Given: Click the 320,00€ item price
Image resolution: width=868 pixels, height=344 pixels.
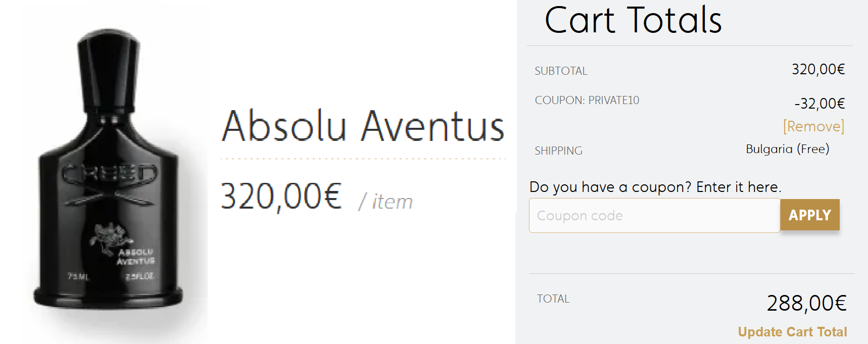Looking at the screenshot, I should coord(281,196).
